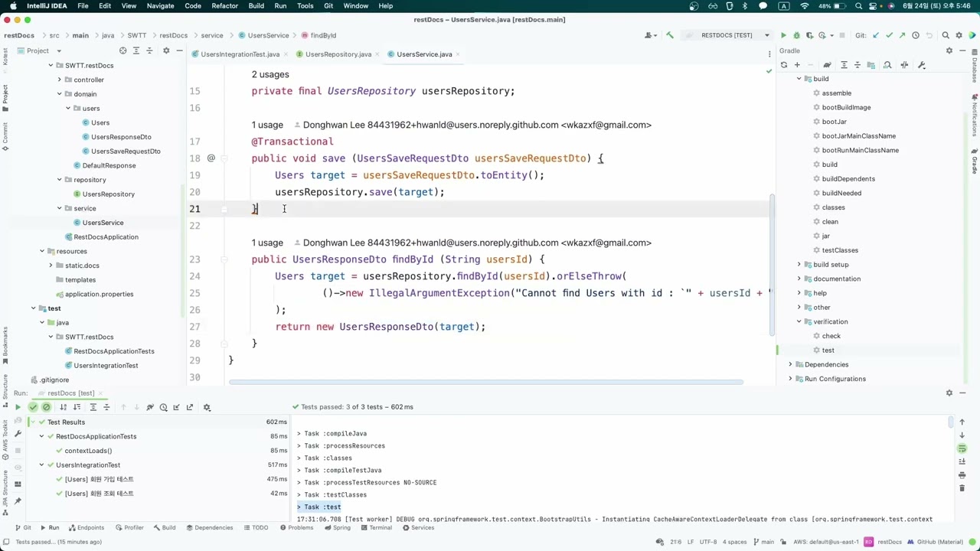Open the Navigate menu
Screen dimensions: 980x551
coord(160,6)
